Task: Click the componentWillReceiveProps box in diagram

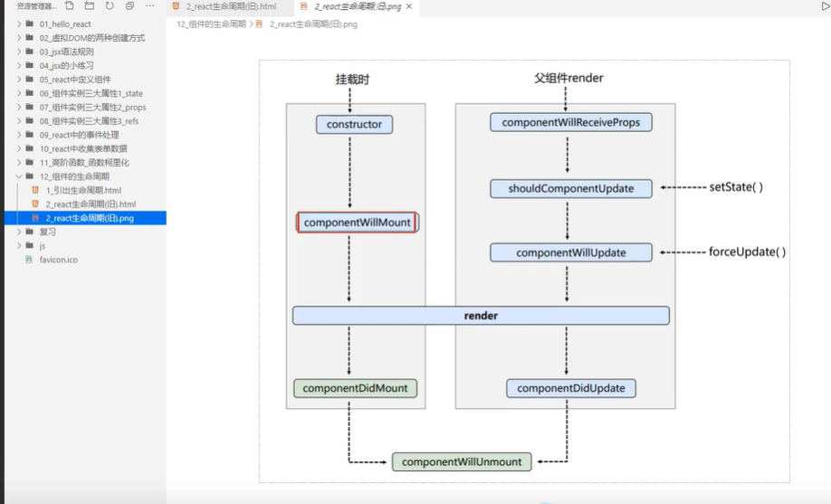Action: [x=571, y=122]
